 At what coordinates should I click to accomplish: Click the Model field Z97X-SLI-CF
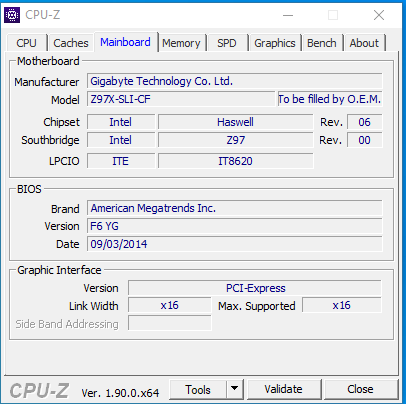click(x=181, y=99)
